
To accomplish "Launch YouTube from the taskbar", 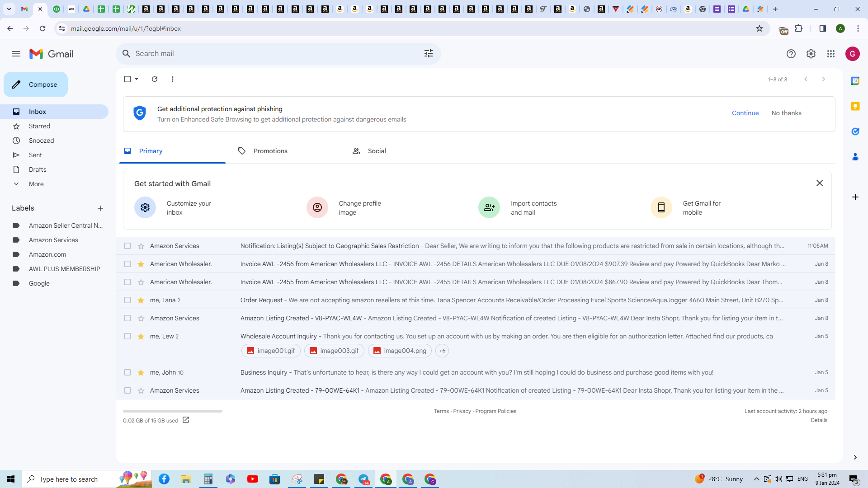I will pos(253,479).
